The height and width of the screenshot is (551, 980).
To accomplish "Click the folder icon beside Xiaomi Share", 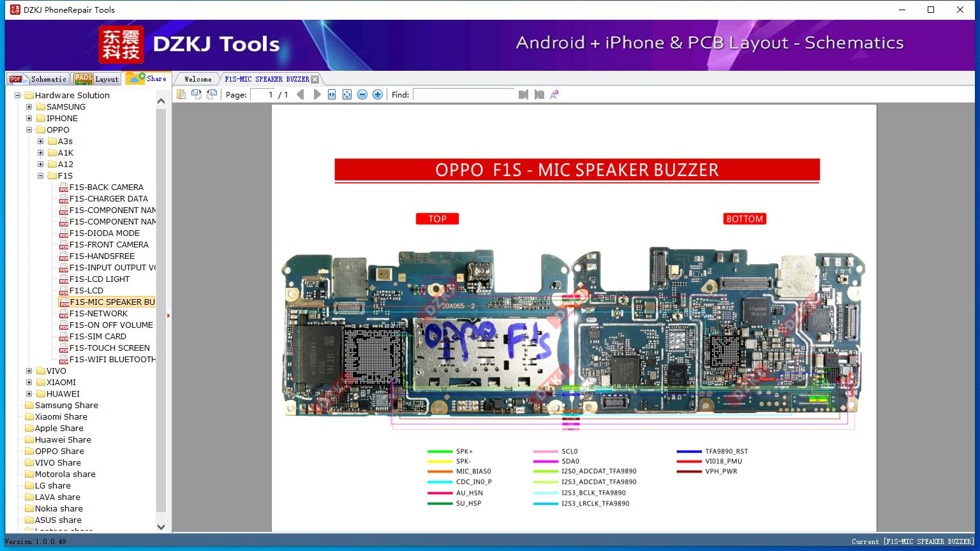I will [x=29, y=416].
